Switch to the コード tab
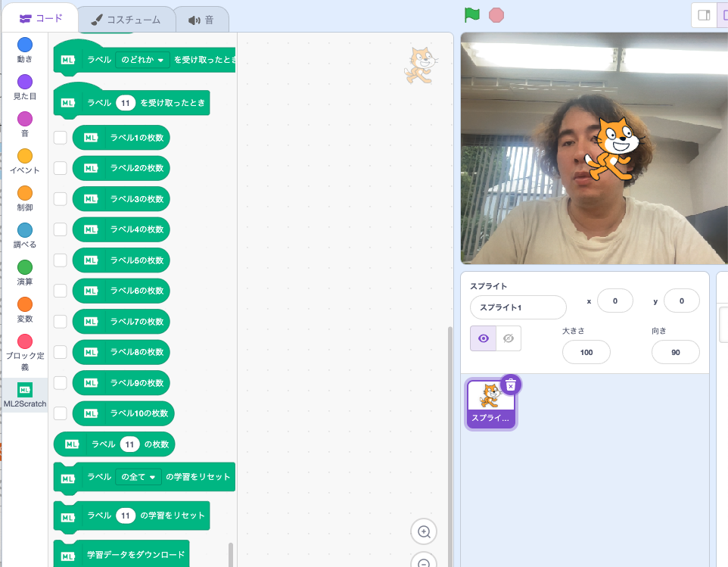The image size is (728, 567). click(x=40, y=18)
